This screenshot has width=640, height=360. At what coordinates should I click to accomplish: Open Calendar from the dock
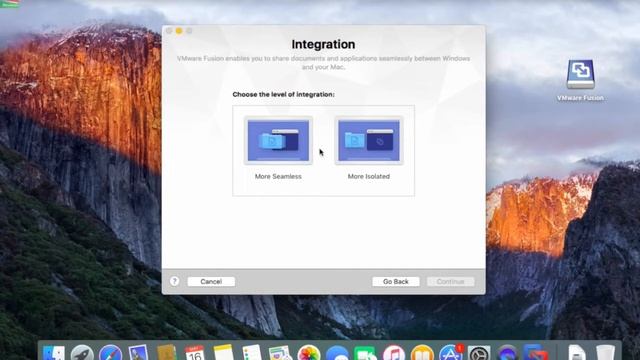click(195, 353)
